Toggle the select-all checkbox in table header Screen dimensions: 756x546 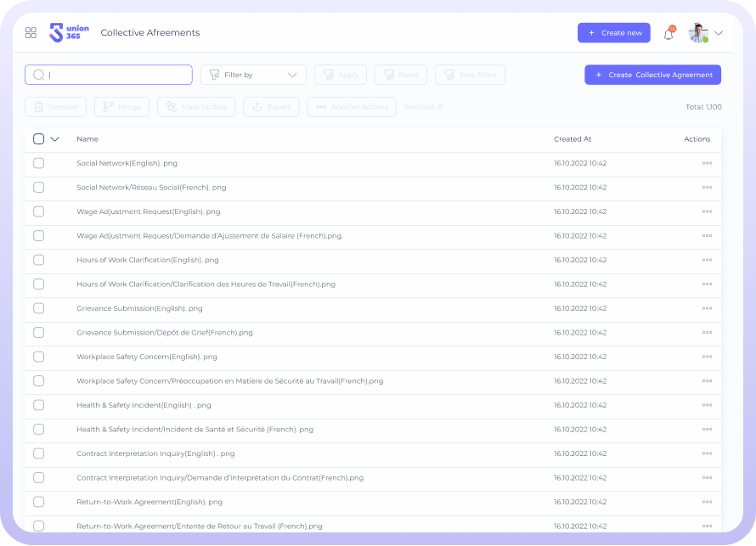click(39, 139)
